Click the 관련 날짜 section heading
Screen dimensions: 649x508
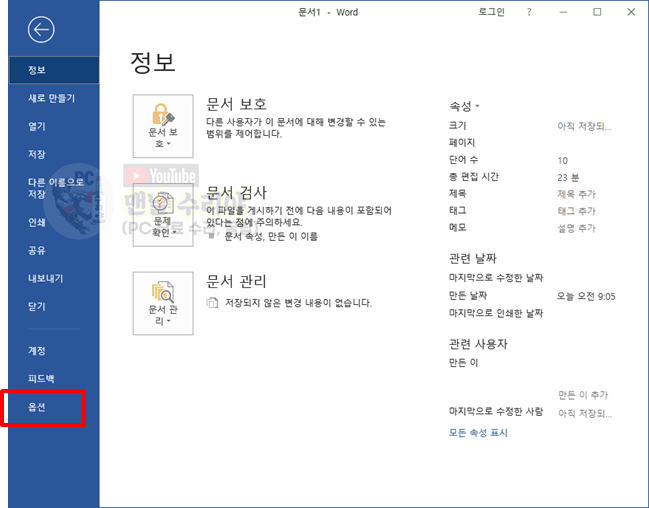pyautogui.click(x=472, y=259)
